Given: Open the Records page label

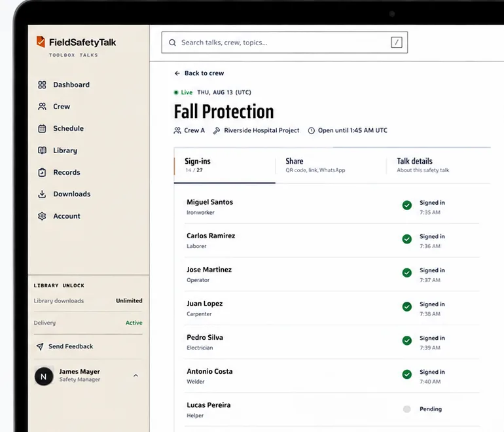Looking at the screenshot, I should (x=67, y=172).
